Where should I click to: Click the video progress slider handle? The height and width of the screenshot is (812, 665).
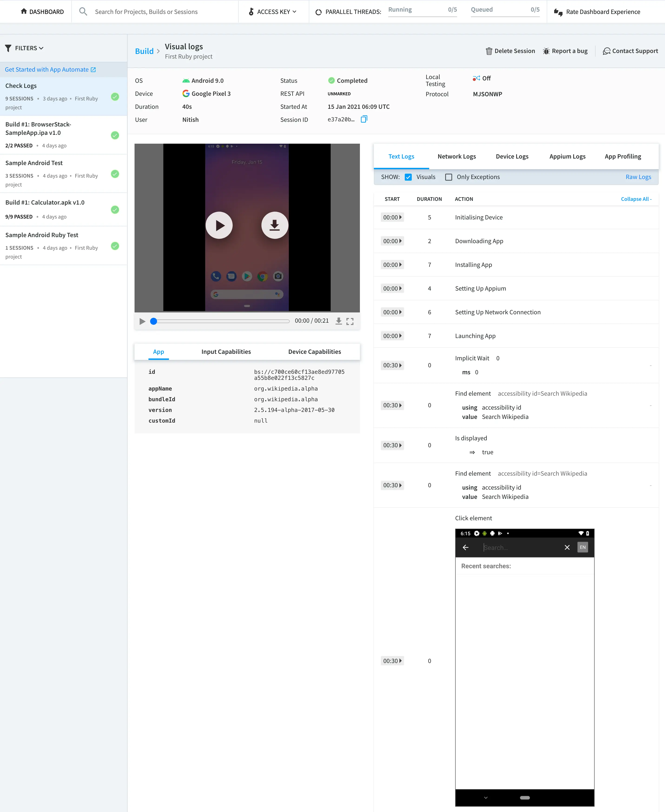pyautogui.click(x=154, y=321)
